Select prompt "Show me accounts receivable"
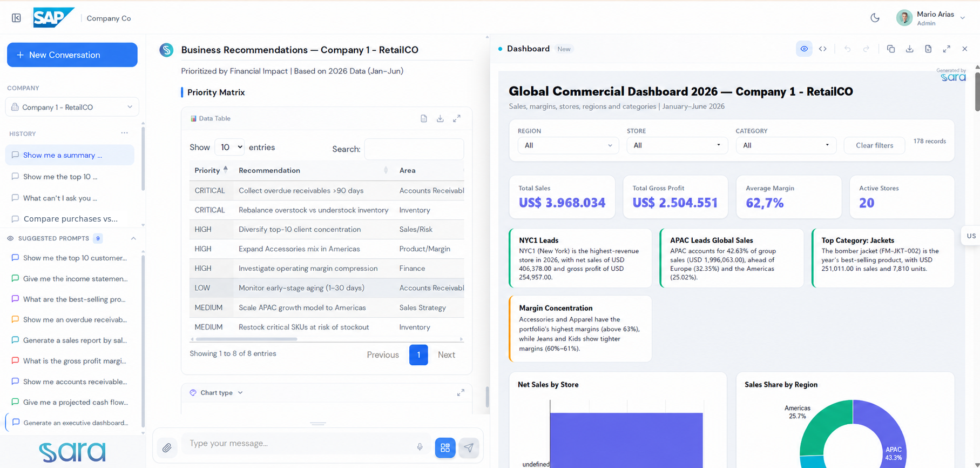 (70, 382)
